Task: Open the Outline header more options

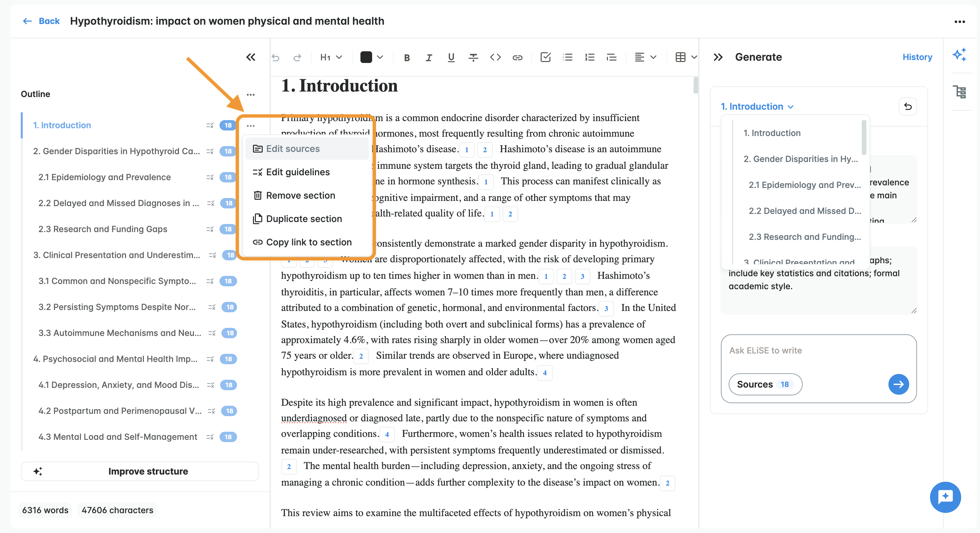Action: point(250,95)
